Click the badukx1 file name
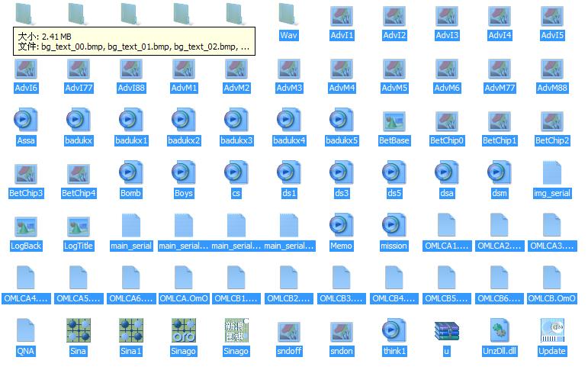Viewport: 588px width, 370px height. [x=131, y=140]
